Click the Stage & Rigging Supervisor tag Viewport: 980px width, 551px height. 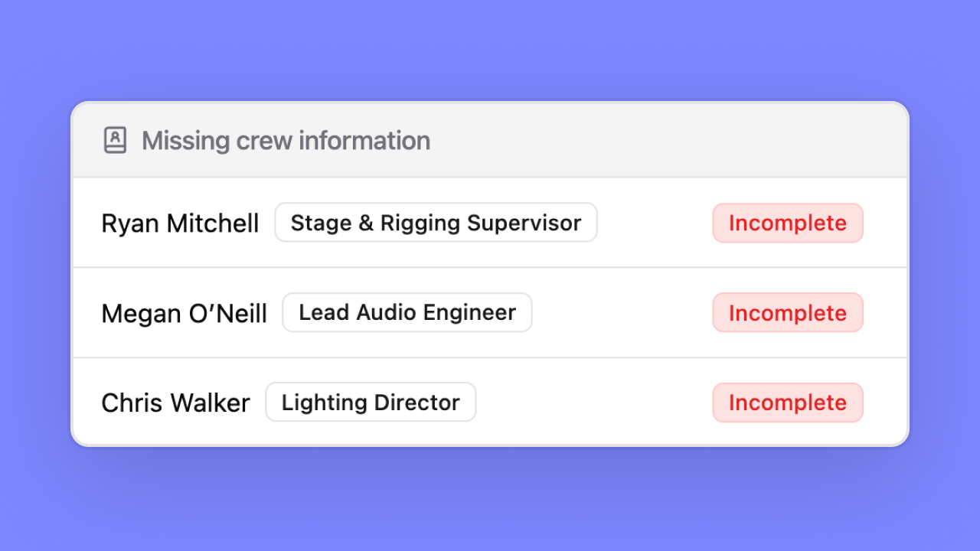436,223
